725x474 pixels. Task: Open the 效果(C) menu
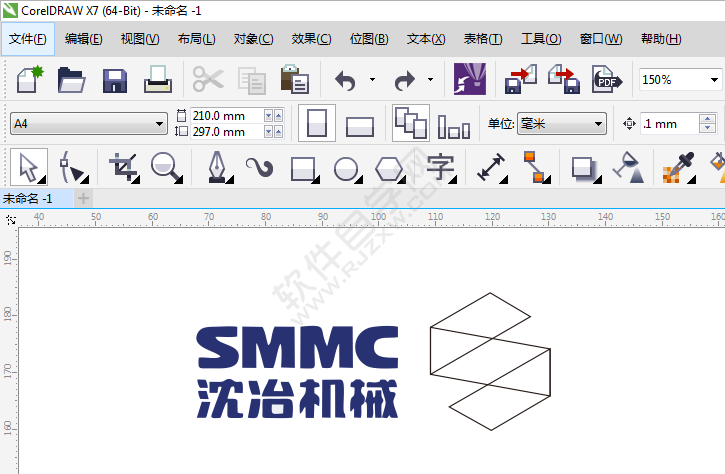coord(311,39)
